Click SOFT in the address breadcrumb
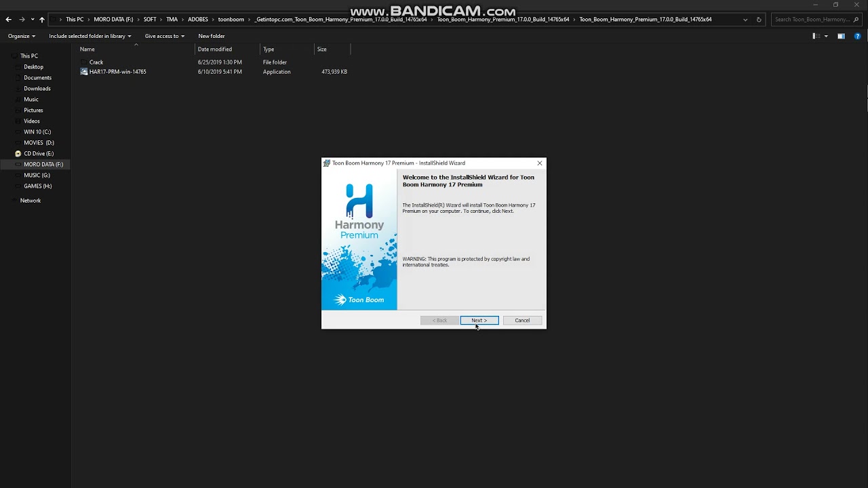868x488 pixels. click(150, 20)
